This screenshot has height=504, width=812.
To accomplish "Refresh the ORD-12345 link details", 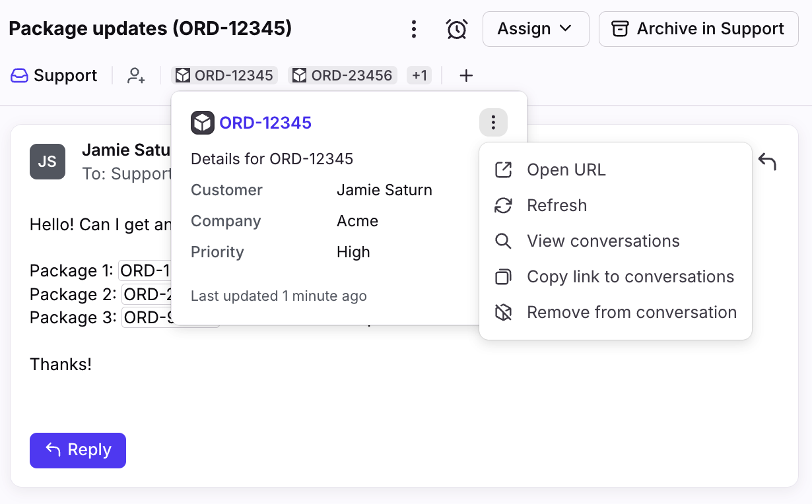I will point(557,206).
